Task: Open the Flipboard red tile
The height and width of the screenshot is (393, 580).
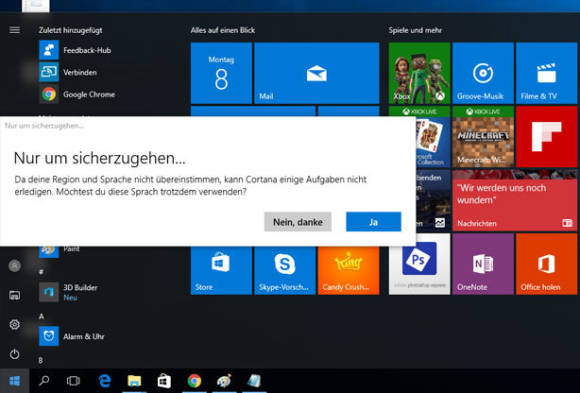Action: 546,137
